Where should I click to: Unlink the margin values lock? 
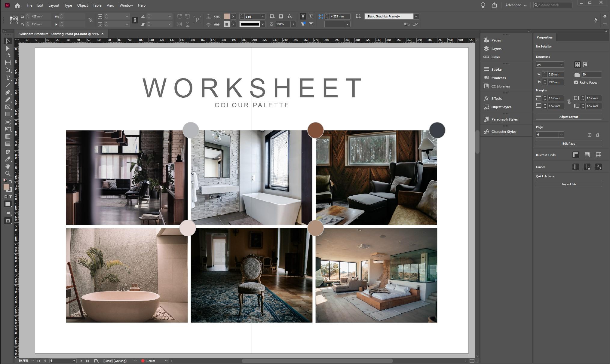(569, 102)
